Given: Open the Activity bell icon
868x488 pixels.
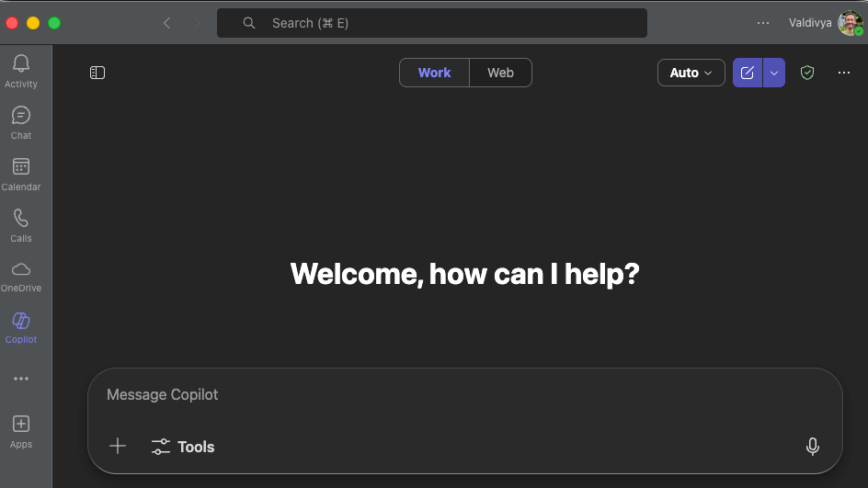Looking at the screenshot, I should 21,71.
